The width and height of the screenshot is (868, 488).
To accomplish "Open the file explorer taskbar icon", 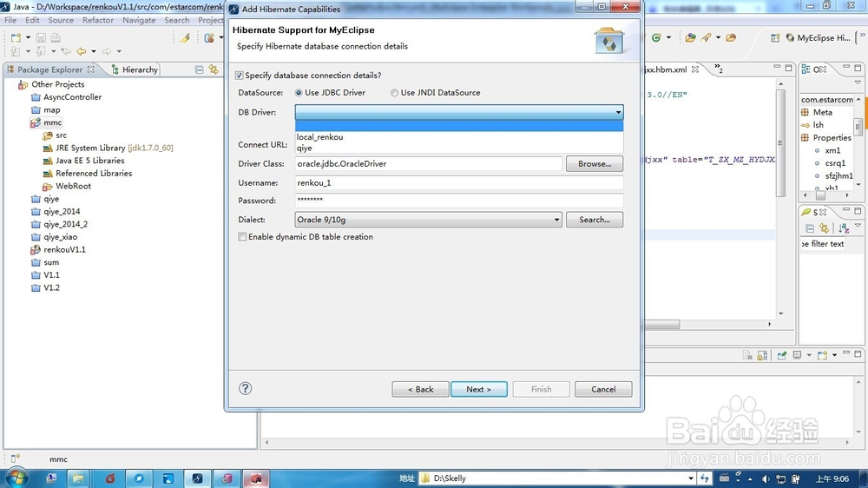I will (78, 478).
